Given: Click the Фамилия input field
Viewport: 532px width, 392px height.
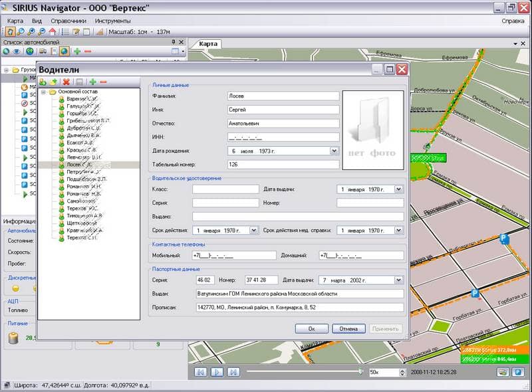Looking at the screenshot, I should [x=283, y=96].
